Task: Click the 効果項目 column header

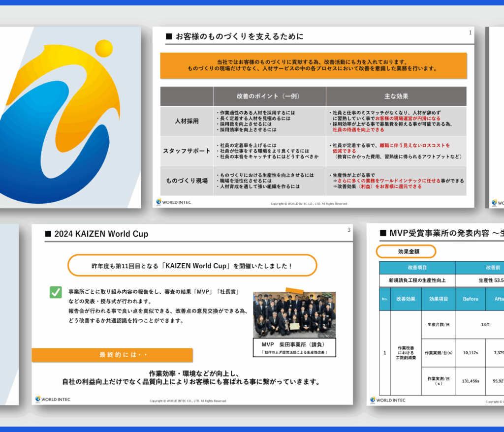Action: (x=439, y=299)
